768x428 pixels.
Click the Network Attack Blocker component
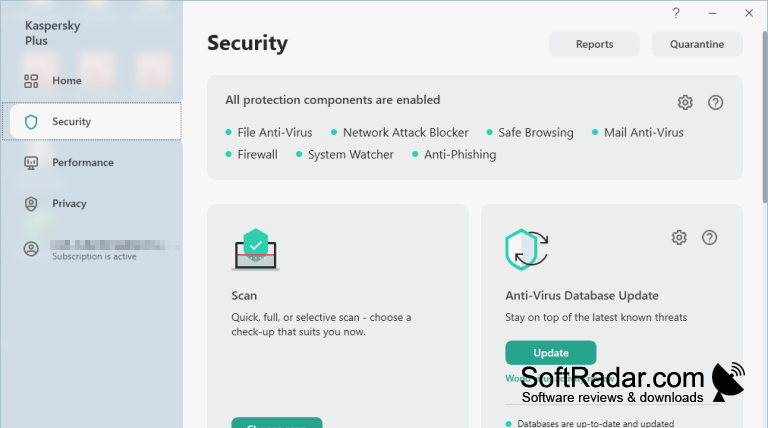point(400,132)
